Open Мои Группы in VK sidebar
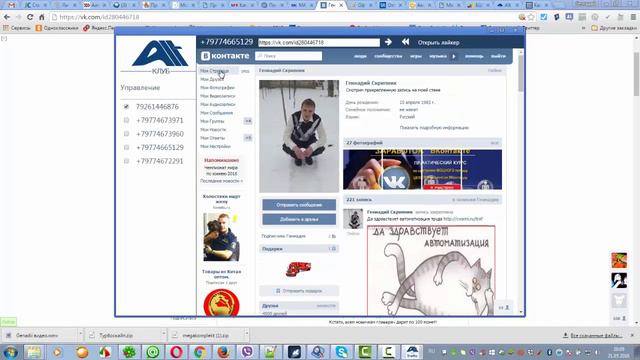 212,121
